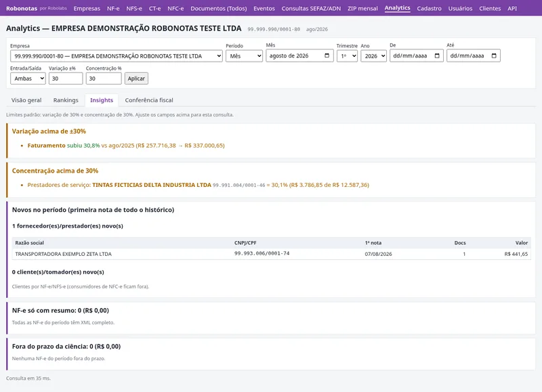The height and width of the screenshot is (392, 542).
Task: Open the Ano dropdown showing 2026
Action: [373, 56]
